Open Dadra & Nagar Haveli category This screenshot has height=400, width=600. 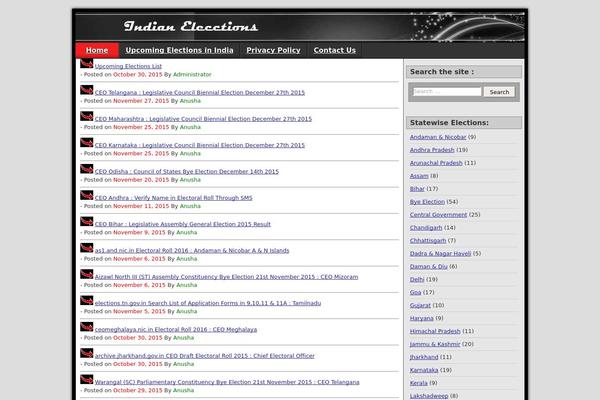[440, 254]
